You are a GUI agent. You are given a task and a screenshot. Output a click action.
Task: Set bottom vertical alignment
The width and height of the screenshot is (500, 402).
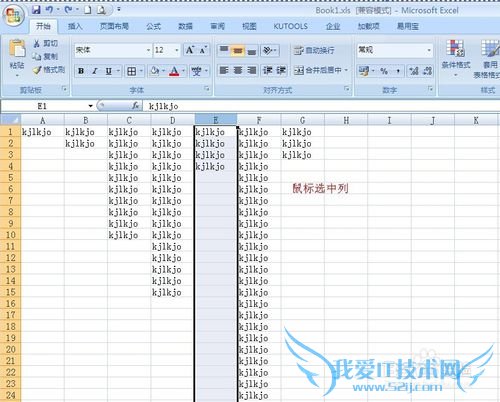tap(252, 50)
